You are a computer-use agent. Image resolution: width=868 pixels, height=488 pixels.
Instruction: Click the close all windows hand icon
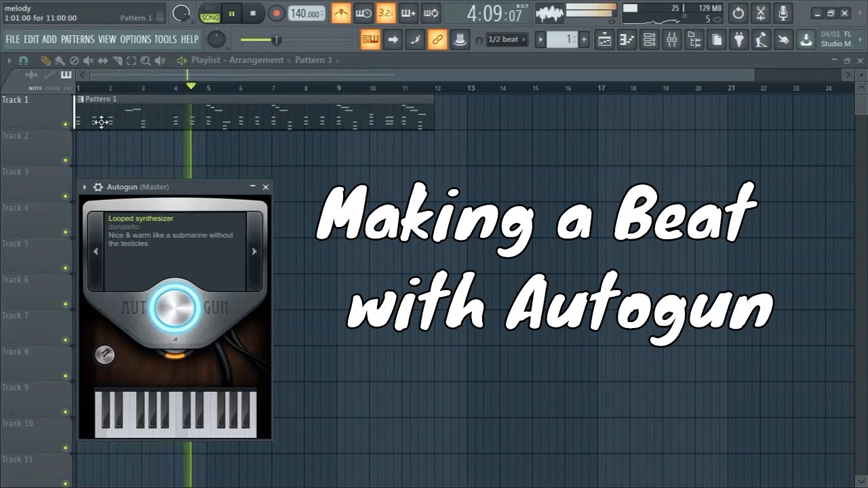tap(783, 40)
